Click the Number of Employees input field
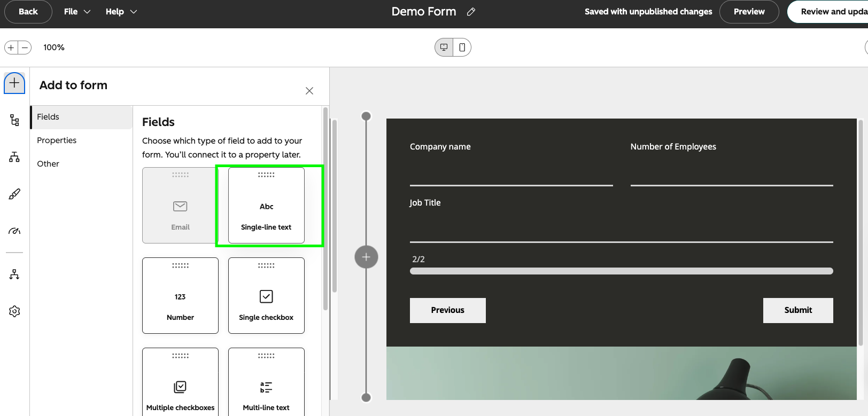The height and width of the screenshot is (416, 868). [732, 172]
